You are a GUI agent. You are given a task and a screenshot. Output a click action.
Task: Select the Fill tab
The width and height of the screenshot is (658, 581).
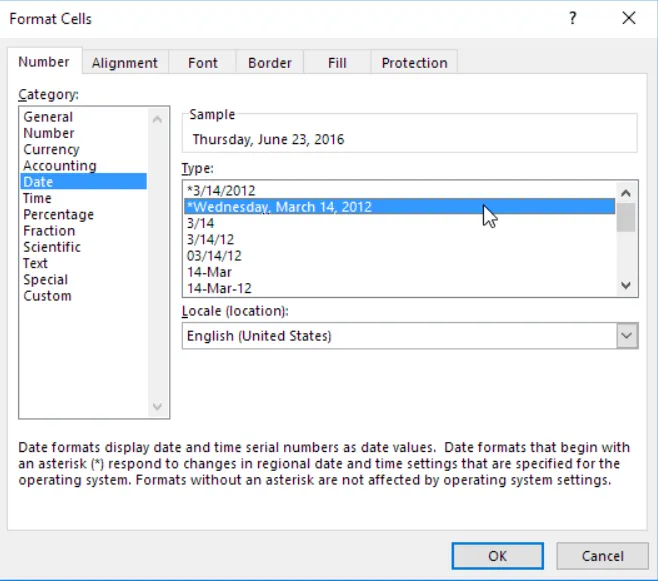[337, 63]
